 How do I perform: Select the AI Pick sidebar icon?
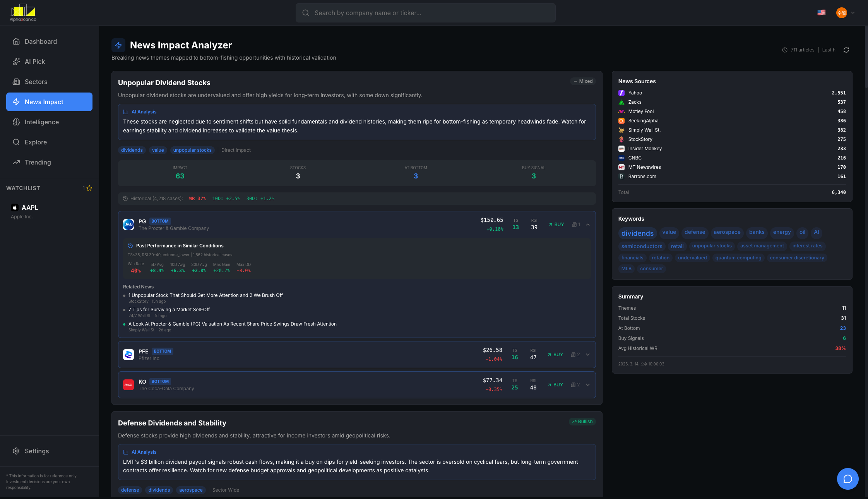coord(17,62)
